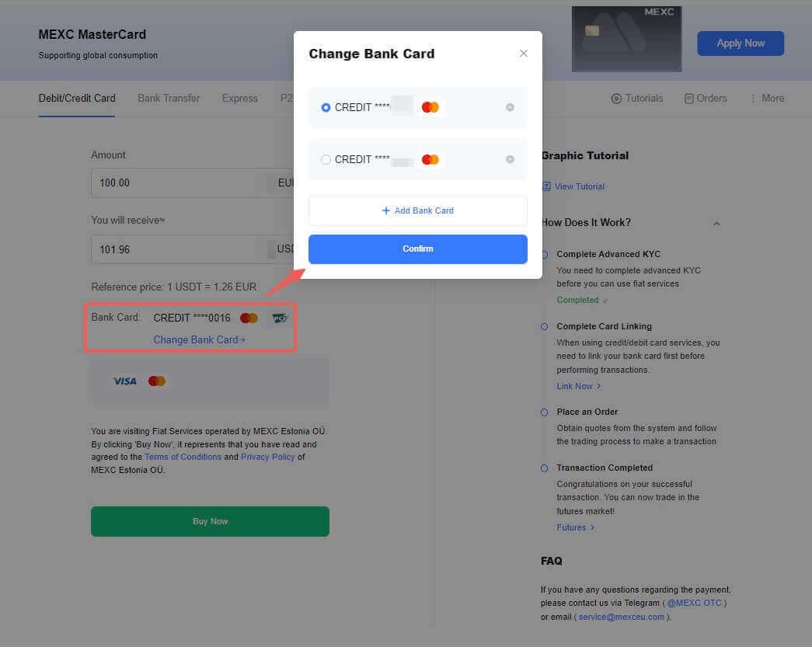Click the Mastercard icon on the first modal card

430,107
